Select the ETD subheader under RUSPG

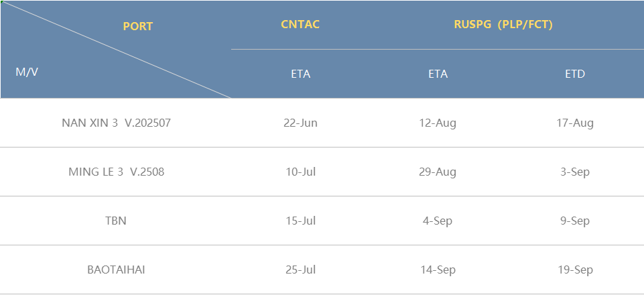pyautogui.click(x=575, y=74)
